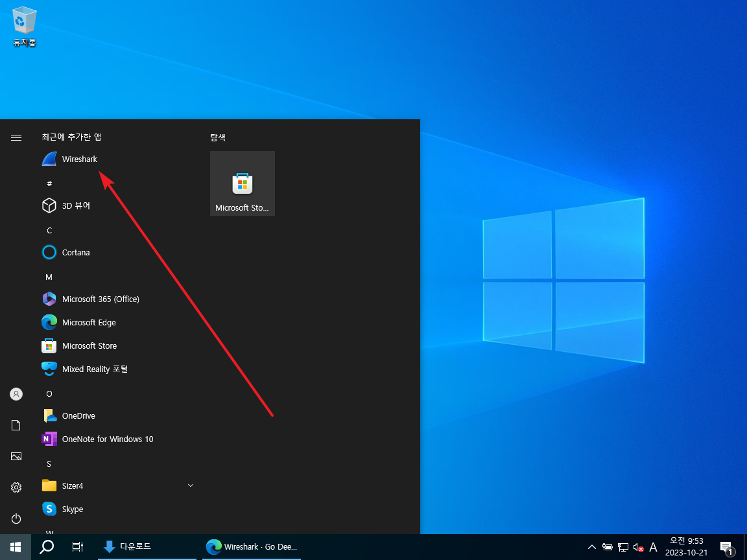Launch Wireshark from recently added apps
This screenshot has height=560, width=747.
117,159
